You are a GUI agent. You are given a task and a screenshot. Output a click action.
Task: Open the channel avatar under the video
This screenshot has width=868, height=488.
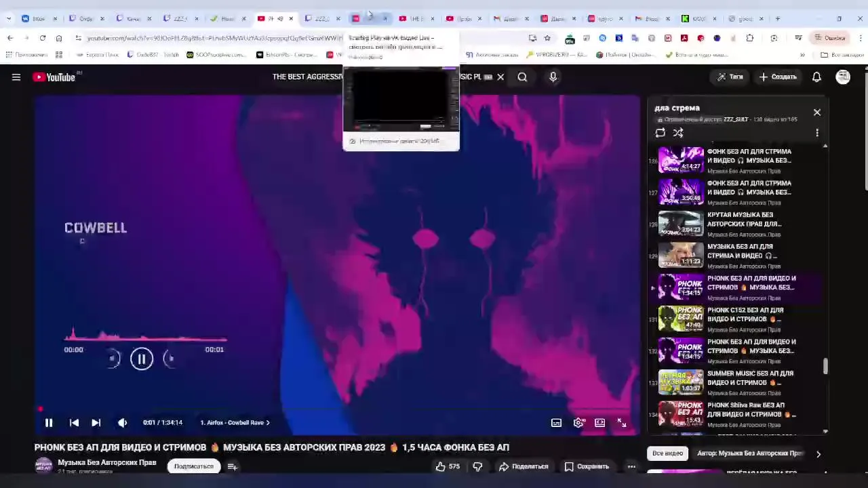[x=43, y=466]
